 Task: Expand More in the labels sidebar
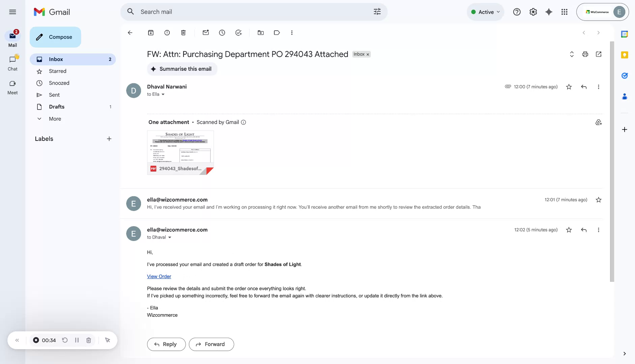(x=55, y=119)
